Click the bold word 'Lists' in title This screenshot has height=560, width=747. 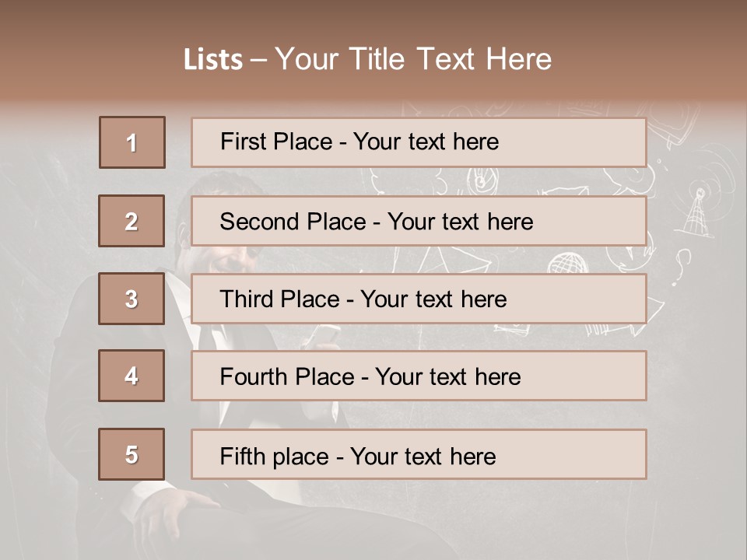click(213, 60)
